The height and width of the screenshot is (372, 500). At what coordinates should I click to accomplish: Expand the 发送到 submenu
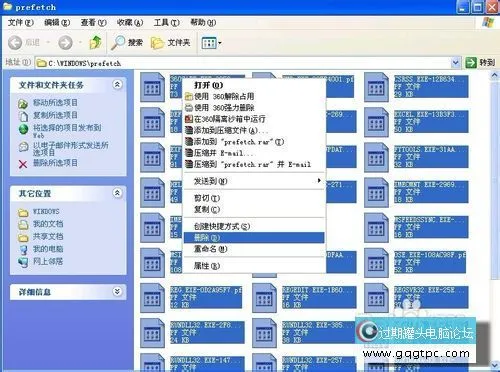coord(254,181)
